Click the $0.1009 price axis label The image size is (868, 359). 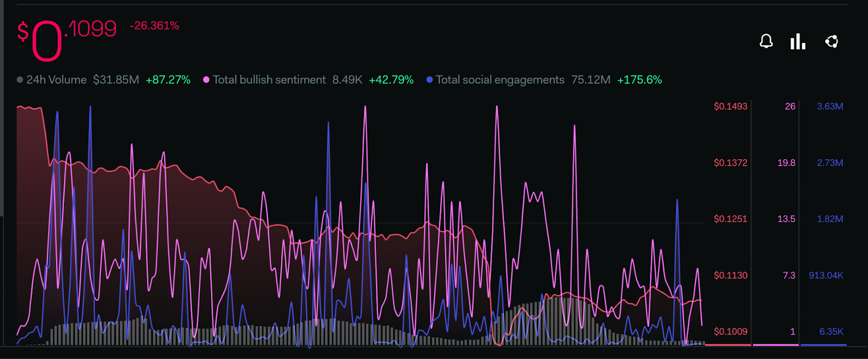pyautogui.click(x=731, y=331)
